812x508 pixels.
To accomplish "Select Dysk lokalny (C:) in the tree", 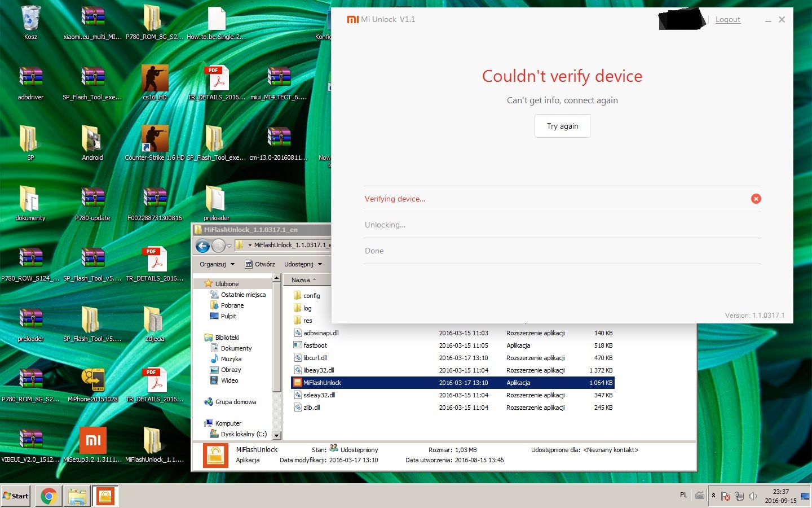I will (x=244, y=434).
